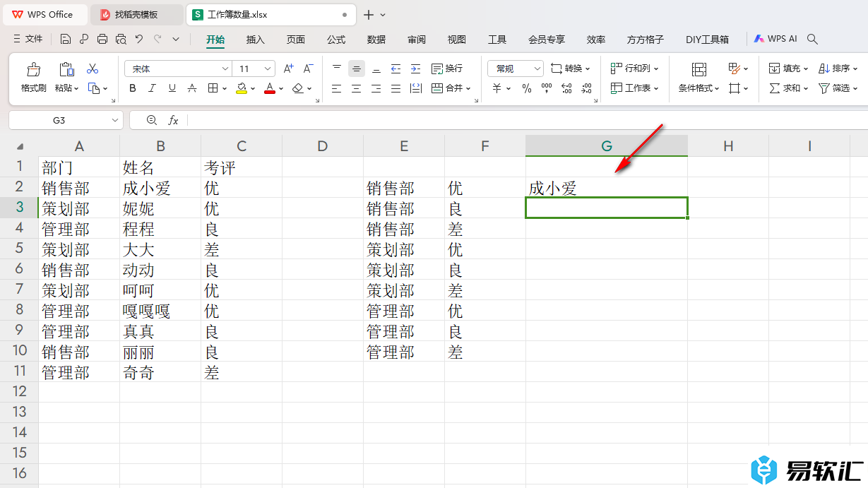Click the Cut scissors icon
The width and height of the screenshot is (868, 488).
pyautogui.click(x=93, y=69)
